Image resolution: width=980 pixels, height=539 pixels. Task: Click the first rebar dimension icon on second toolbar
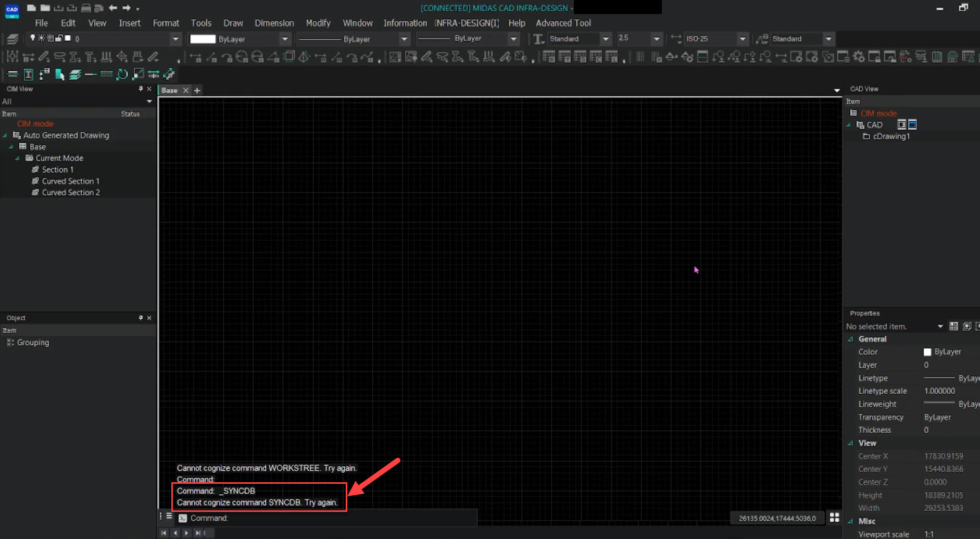[x=12, y=57]
